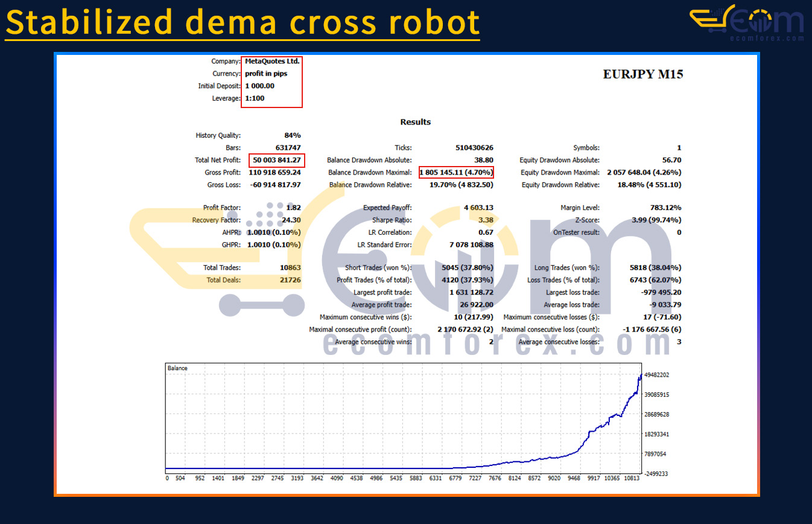Click Profit Trades value "4120 (37.93%)"
The width and height of the screenshot is (812, 524).
468,280
